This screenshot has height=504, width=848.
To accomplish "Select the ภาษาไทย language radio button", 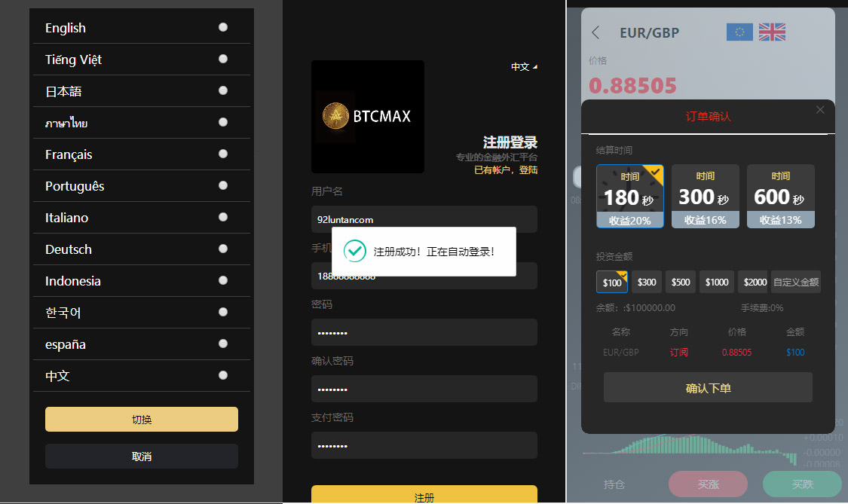I will click(x=223, y=122).
